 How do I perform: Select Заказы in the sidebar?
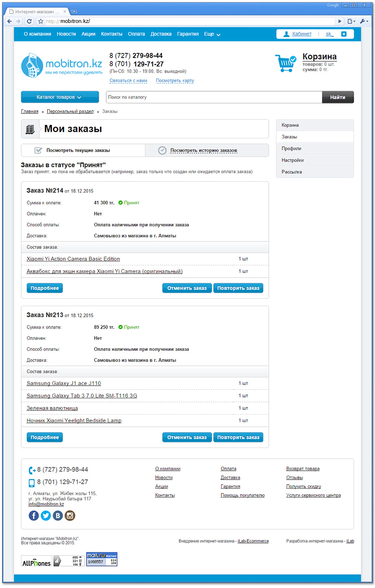tap(315, 137)
